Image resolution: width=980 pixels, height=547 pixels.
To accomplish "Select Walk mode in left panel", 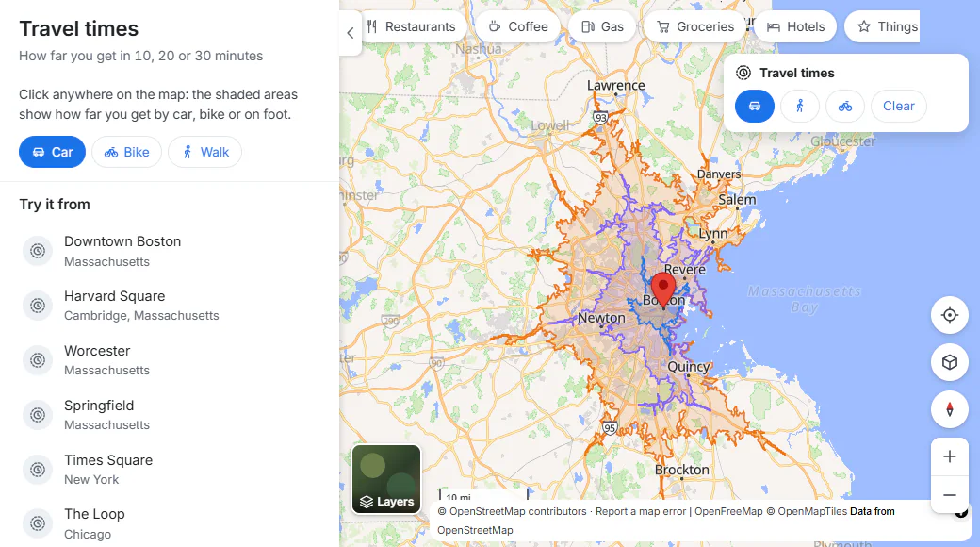I will tap(205, 152).
